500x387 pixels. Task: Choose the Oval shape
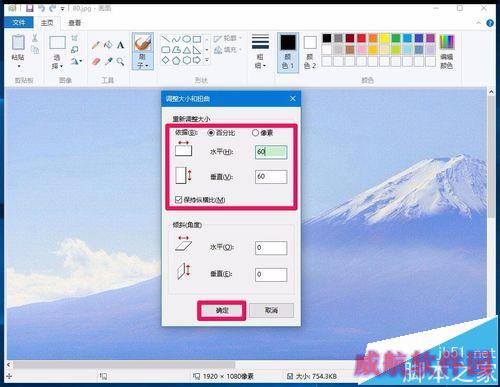187,40
